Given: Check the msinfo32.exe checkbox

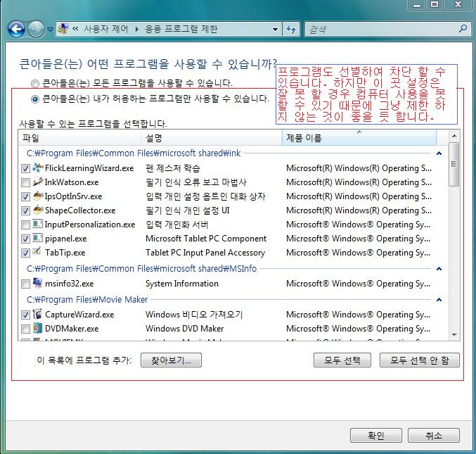Looking at the screenshot, I should [x=25, y=284].
